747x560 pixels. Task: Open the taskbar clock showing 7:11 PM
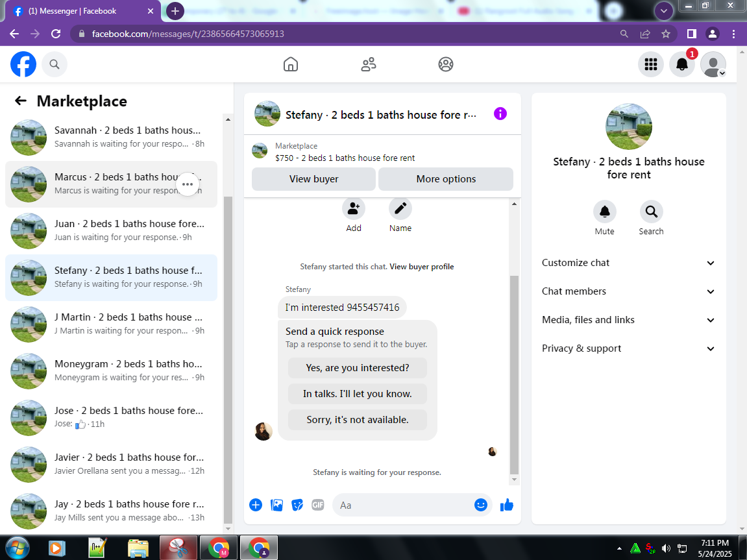[x=714, y=548]
